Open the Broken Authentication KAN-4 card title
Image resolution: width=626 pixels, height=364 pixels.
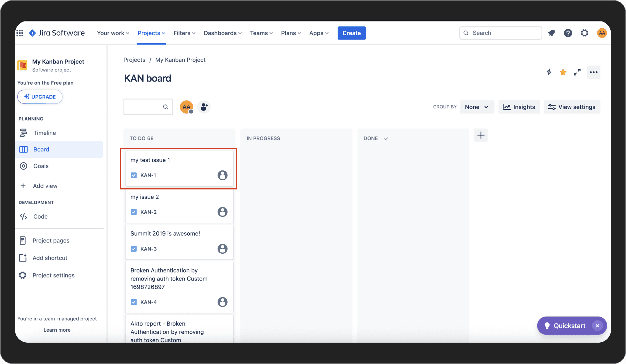pos(169,278)
